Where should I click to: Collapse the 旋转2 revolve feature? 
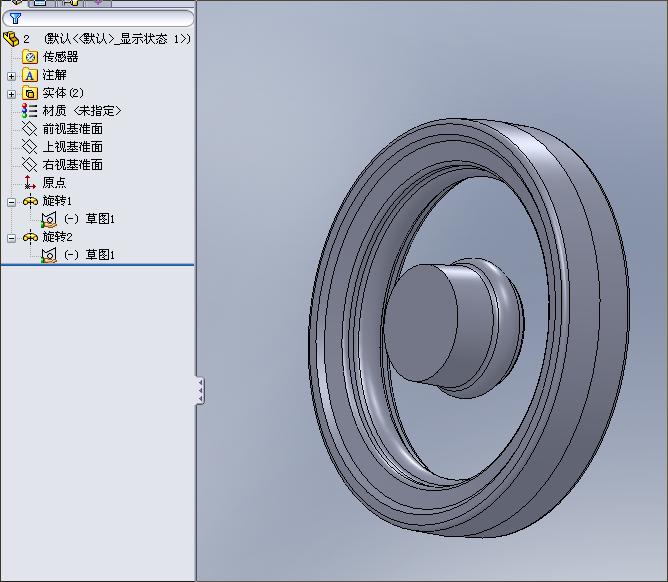(x=12, y=238)
